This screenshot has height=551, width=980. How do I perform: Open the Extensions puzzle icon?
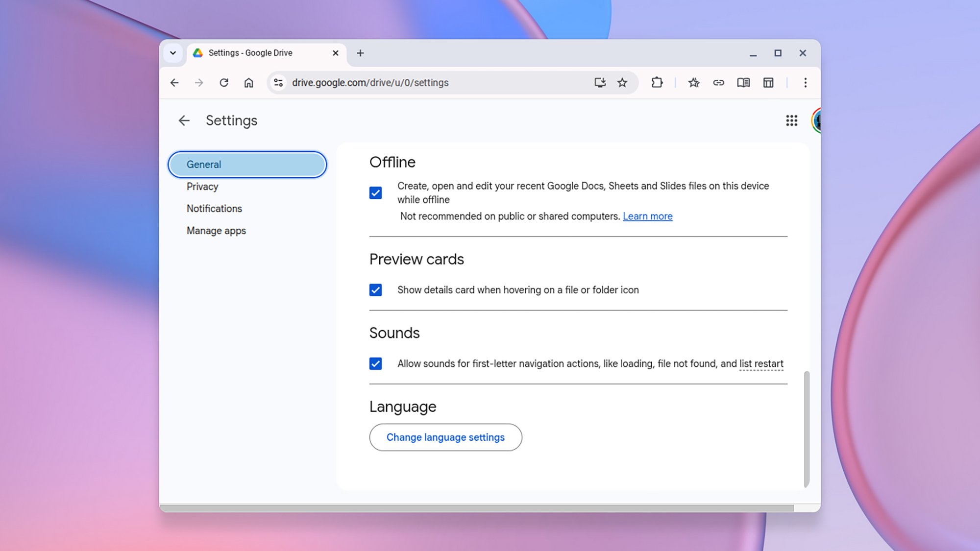[x=657, y=83]
